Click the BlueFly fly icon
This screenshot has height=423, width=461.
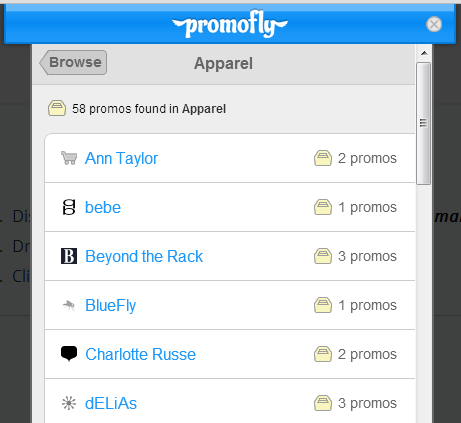pyautogui.click(x=69, y=305)
